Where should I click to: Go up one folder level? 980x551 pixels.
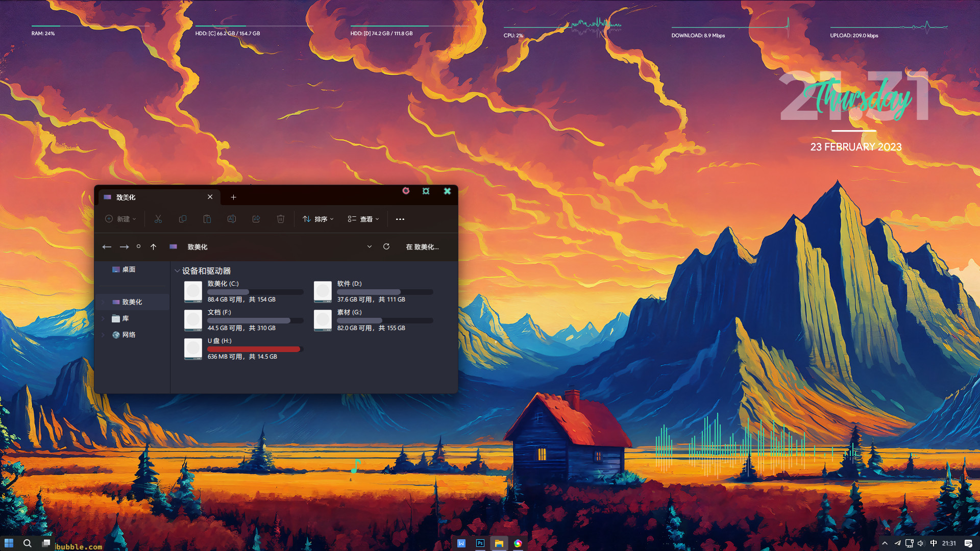pyautogui.click(x=153, y=246)
